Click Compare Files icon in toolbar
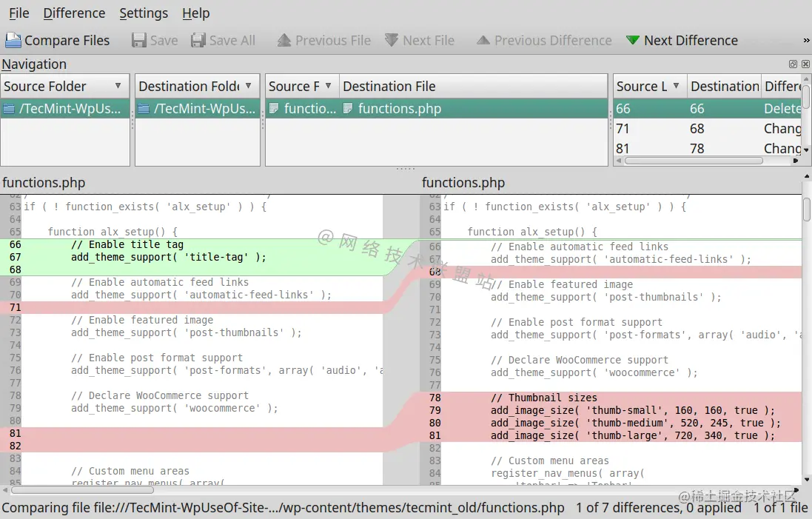Image resolution: width=812 pixels, height=519 pixels. point(13,41)
